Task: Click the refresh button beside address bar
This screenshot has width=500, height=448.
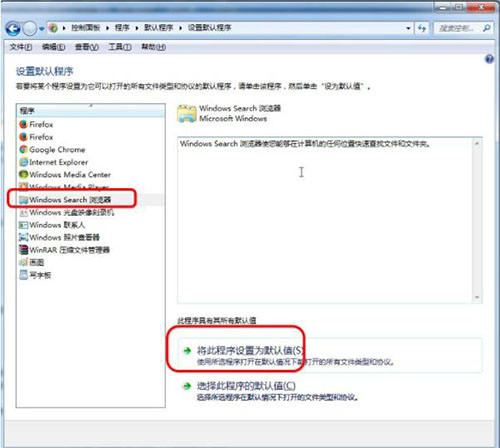Action: point(422,28)
